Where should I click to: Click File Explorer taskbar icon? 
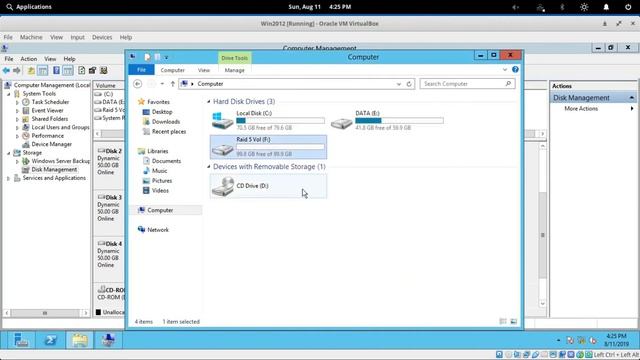click(x=80, y=340)
